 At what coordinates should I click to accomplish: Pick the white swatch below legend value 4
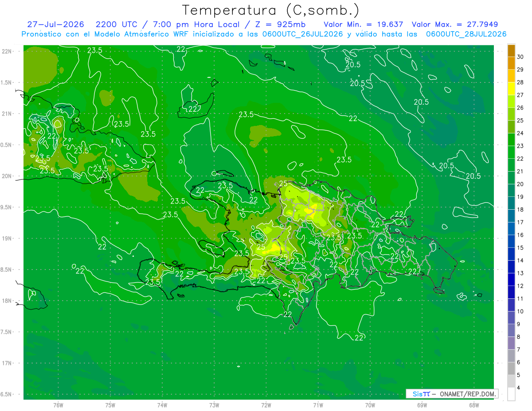(x=511, y=394)
